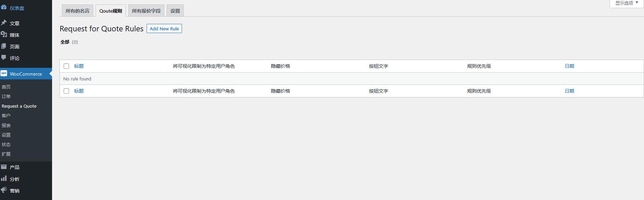This screenshot has height=200, width=644.
Task: Click the Pages icon in sidebar
Action: (4, 46)
